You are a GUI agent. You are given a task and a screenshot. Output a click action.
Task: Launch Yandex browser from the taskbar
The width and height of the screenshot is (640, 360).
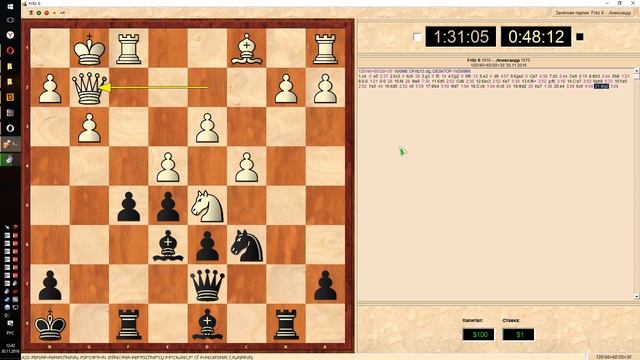point(10,35)
